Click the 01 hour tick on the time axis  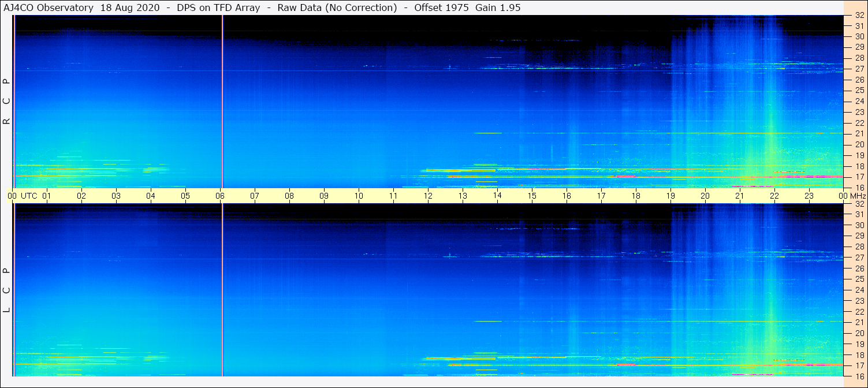pyautogui.click(x=47, y=196)
